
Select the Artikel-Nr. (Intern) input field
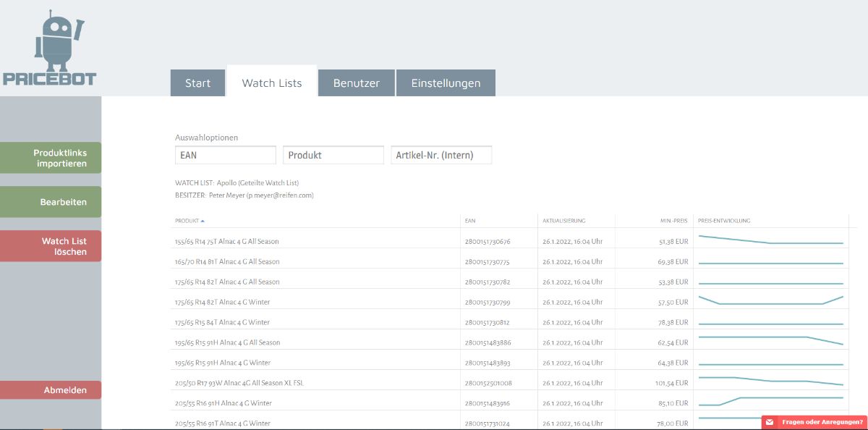pyautogui.click(x=441, y=155)
